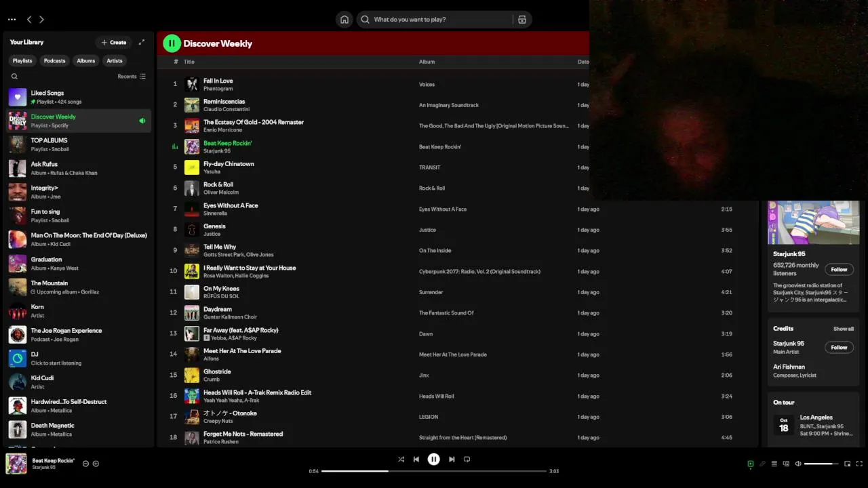This screenshot has width=868, height=488.
Task: Click the lyrics microphone icon
Action: 762,464
